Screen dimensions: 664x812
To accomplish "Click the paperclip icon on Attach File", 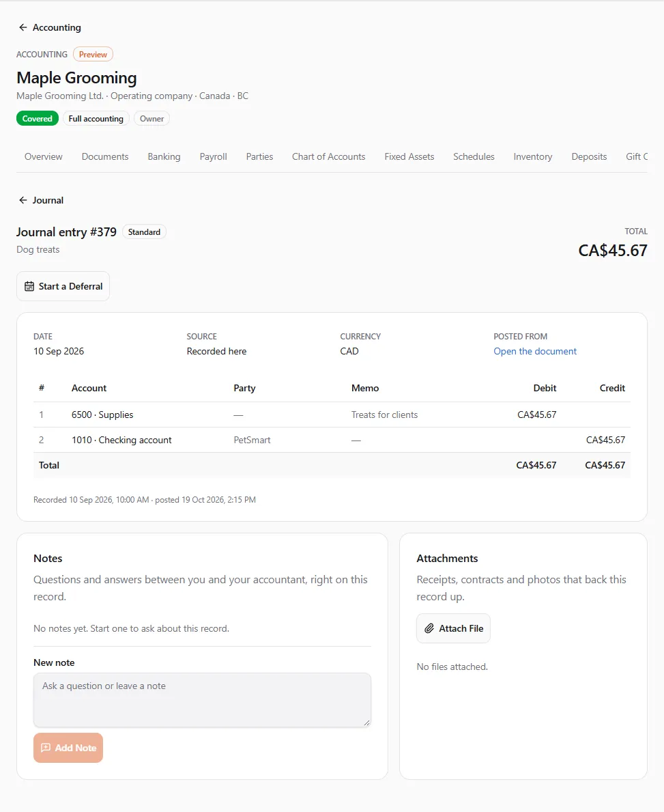I will [x=429, y=629].
